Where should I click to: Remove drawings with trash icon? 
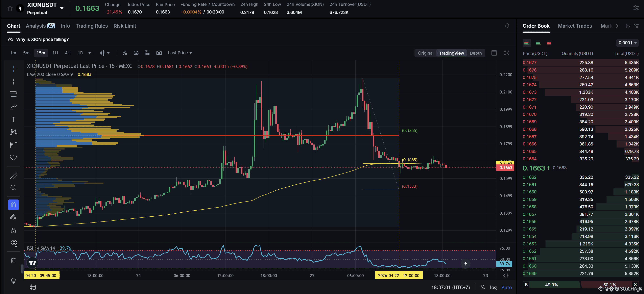click(x=14, y=261)
